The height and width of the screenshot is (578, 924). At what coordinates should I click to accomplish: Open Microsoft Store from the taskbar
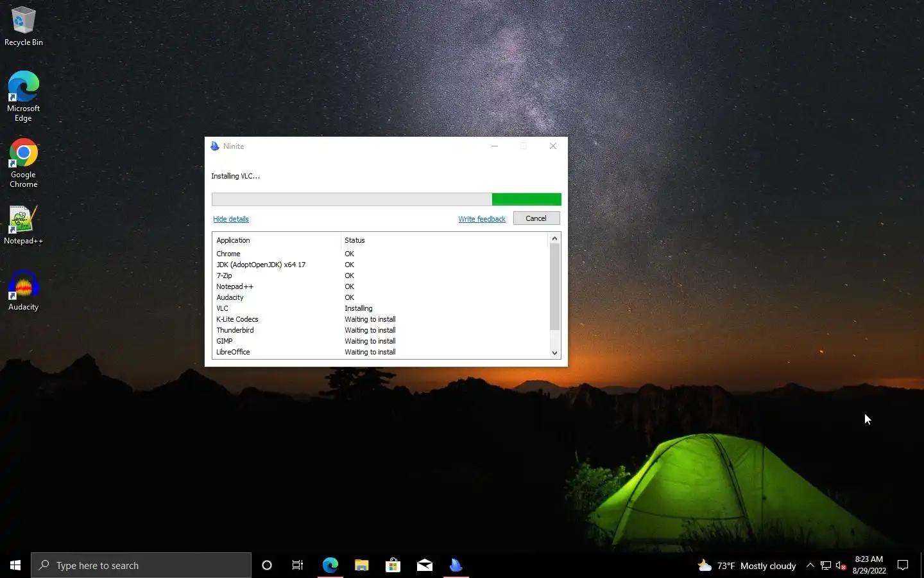click(x=393, y=565)
